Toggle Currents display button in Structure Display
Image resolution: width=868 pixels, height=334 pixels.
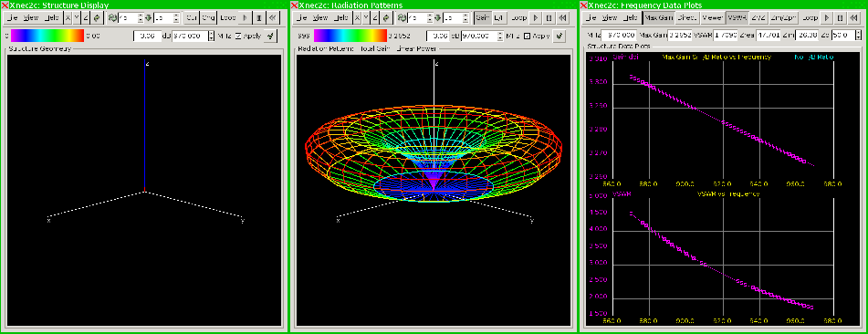192,17
